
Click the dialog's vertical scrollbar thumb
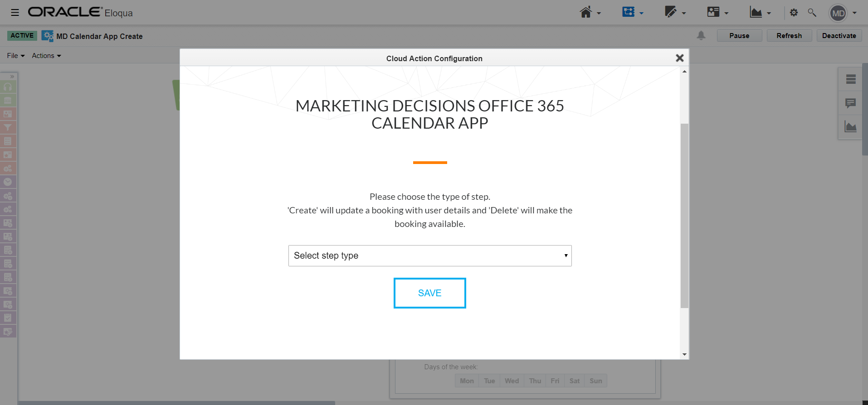coord(684,215)
